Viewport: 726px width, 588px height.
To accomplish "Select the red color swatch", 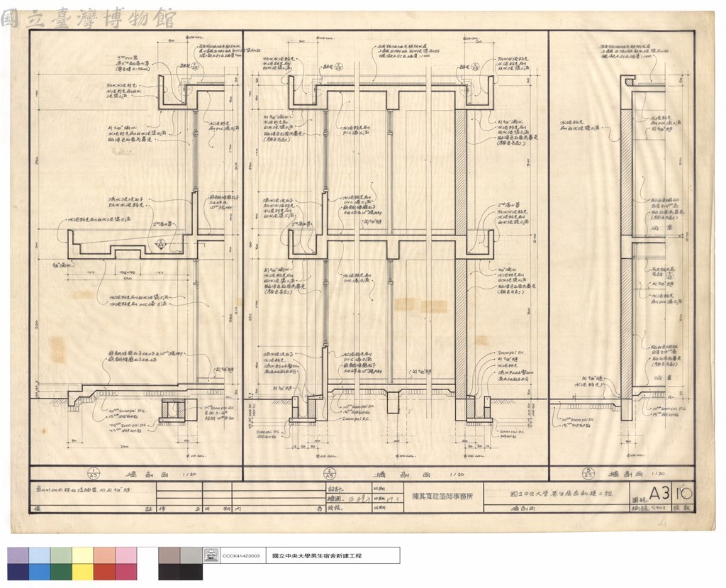I will [105, 572].
